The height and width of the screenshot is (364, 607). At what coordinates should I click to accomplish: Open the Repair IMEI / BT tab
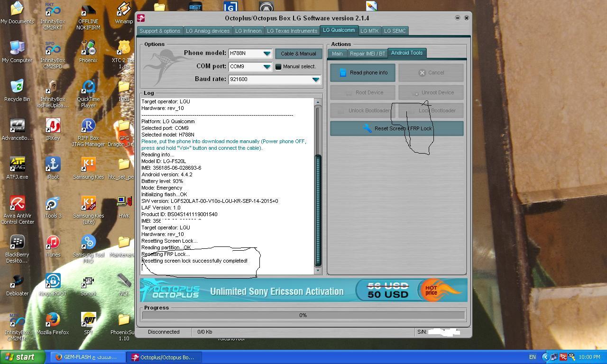(367, 54)
